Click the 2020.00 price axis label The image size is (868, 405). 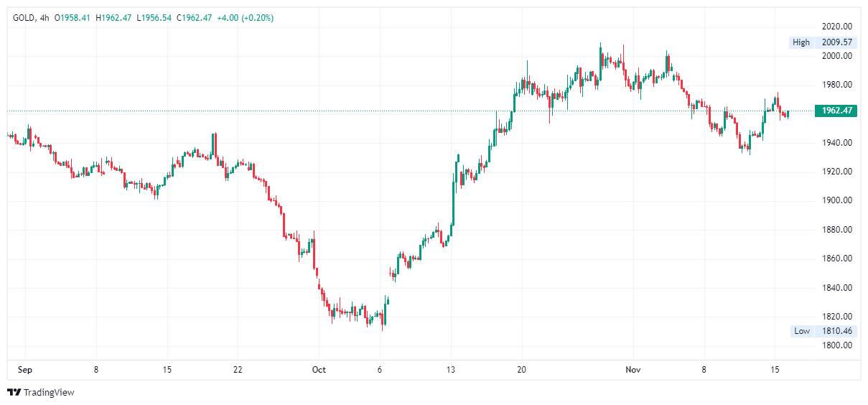pyautogui.click(x=836, y=27)
